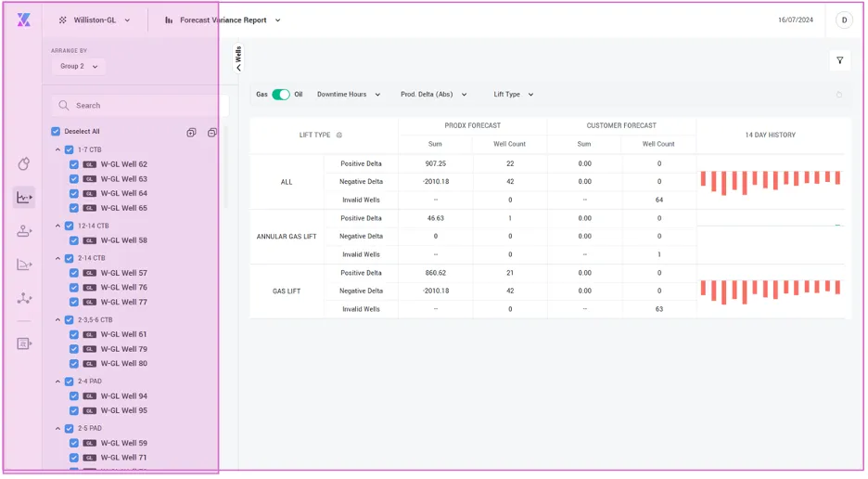Click the Williston-GL asset icon

[62, 20]
